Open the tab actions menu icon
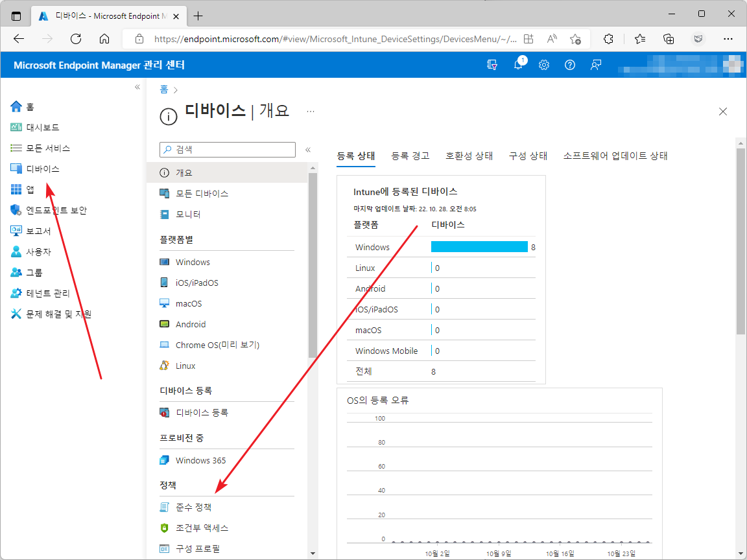The width and height of the screenshot is (747, 560). coord(16,16)
